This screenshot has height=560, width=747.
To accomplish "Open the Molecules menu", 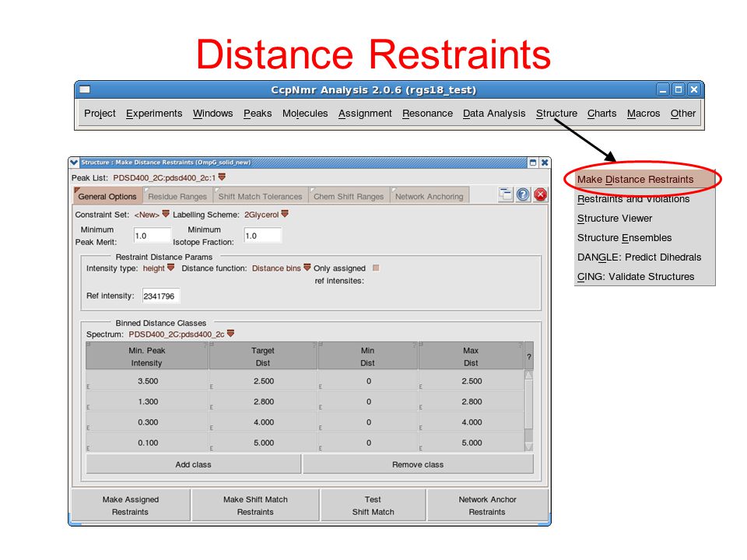I will pos(305,114).
